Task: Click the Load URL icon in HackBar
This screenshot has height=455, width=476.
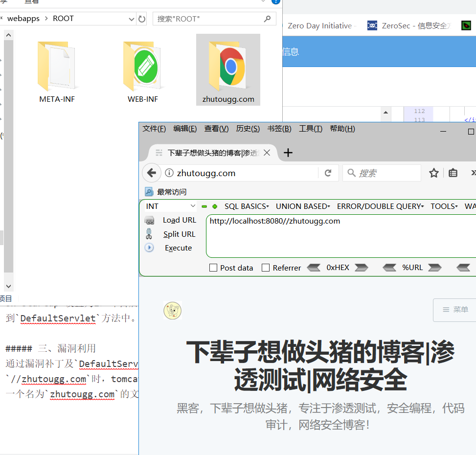Action: click(149, 220)
